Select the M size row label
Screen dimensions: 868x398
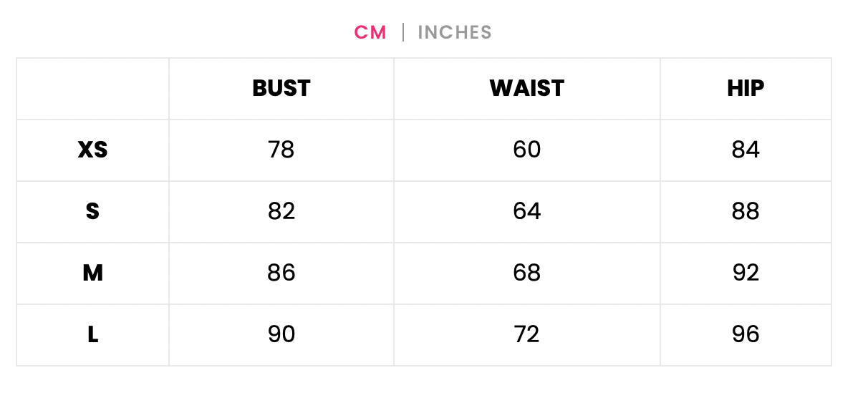tap(93, 273)
